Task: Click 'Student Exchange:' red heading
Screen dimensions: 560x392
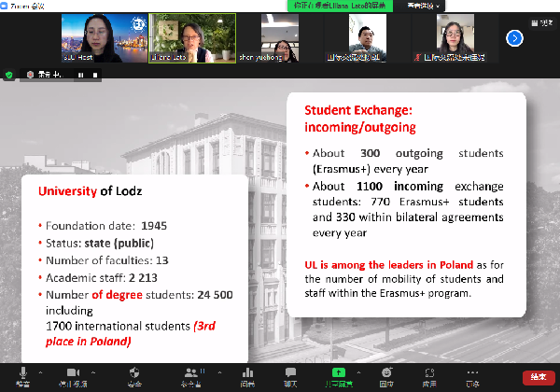Action: click(358, 110)
